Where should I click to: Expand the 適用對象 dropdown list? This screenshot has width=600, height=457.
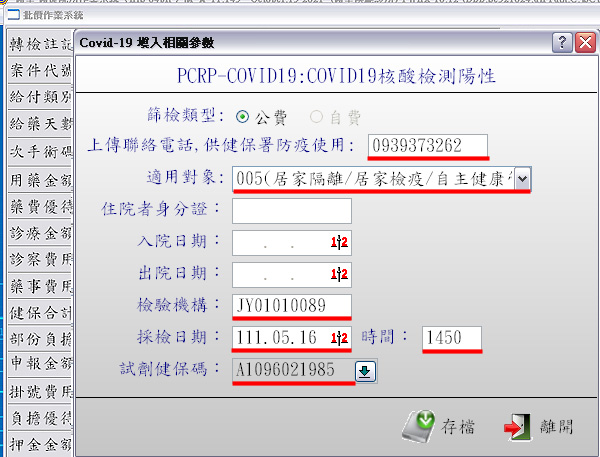522,179
